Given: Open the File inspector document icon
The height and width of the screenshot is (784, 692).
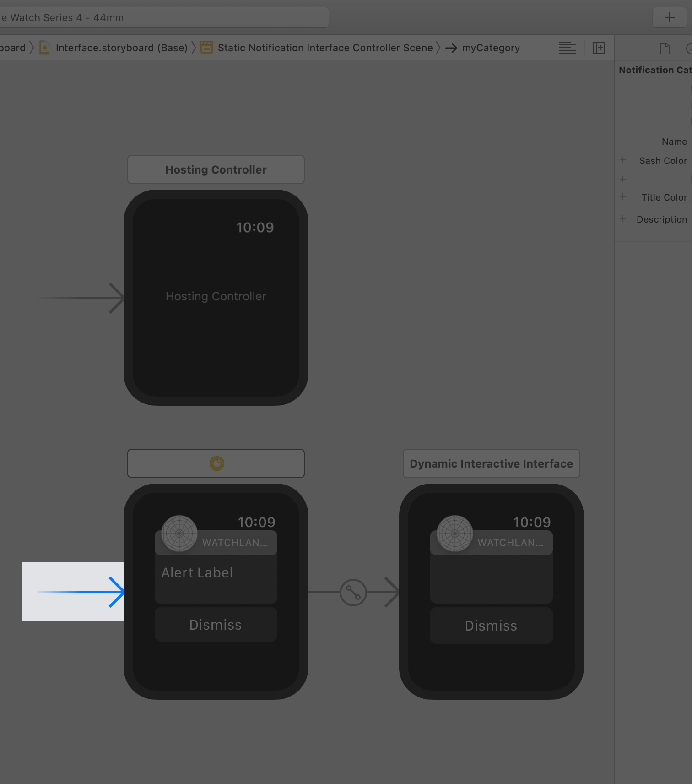Looking at the screenshot, I should pyautogui.click(x=665, y=48).
